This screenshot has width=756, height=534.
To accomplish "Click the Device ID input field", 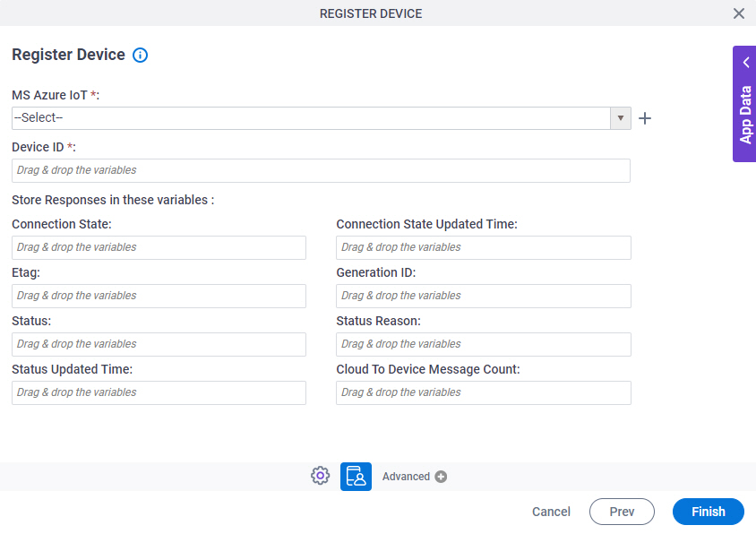I will 320,170.
